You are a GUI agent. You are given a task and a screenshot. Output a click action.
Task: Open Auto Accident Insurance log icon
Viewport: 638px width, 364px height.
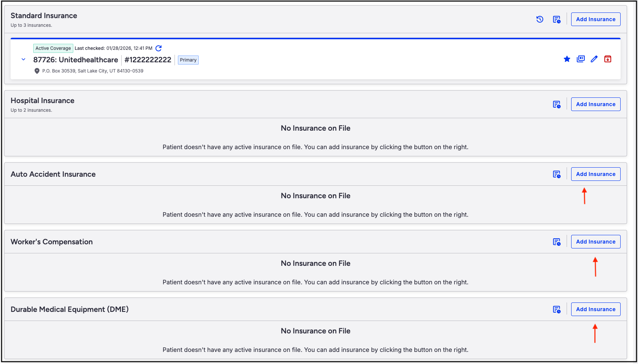[x=556, y=174]
